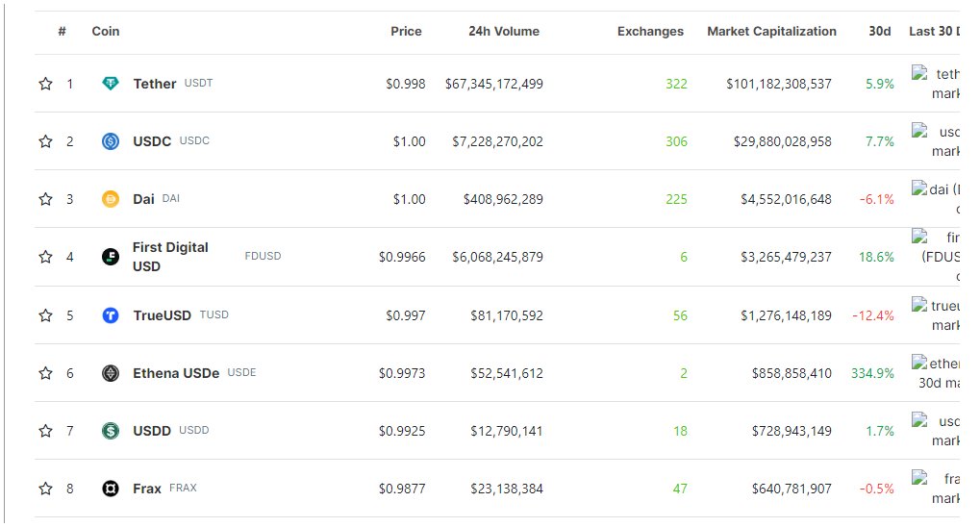Click Ethena USDe volume $52,541,612

507,373
